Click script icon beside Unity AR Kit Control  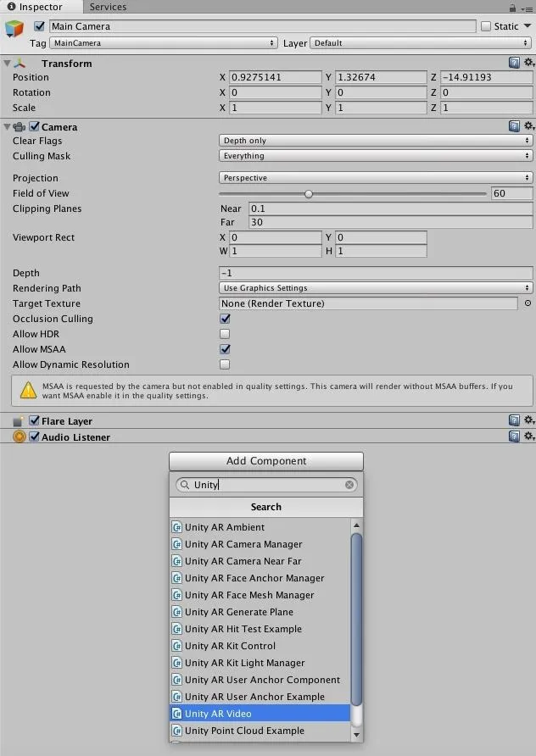[177, 646]
